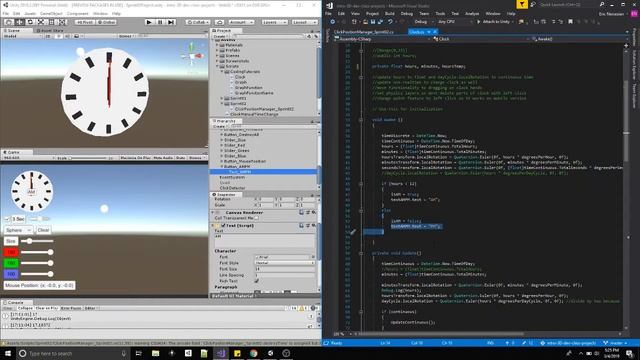
Task: Open the Layout dropdown in Unity
Action: tap(304, 22)
